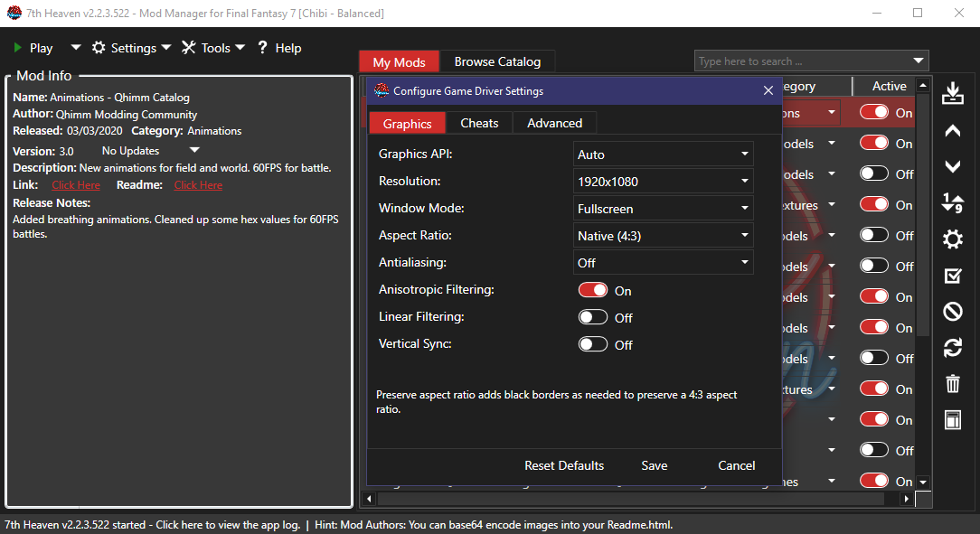Image resolution: width=980 pixels, height=534 pixels.
Task: Click the activate all mods checkmark icon
Action: [x=953, y=276]
